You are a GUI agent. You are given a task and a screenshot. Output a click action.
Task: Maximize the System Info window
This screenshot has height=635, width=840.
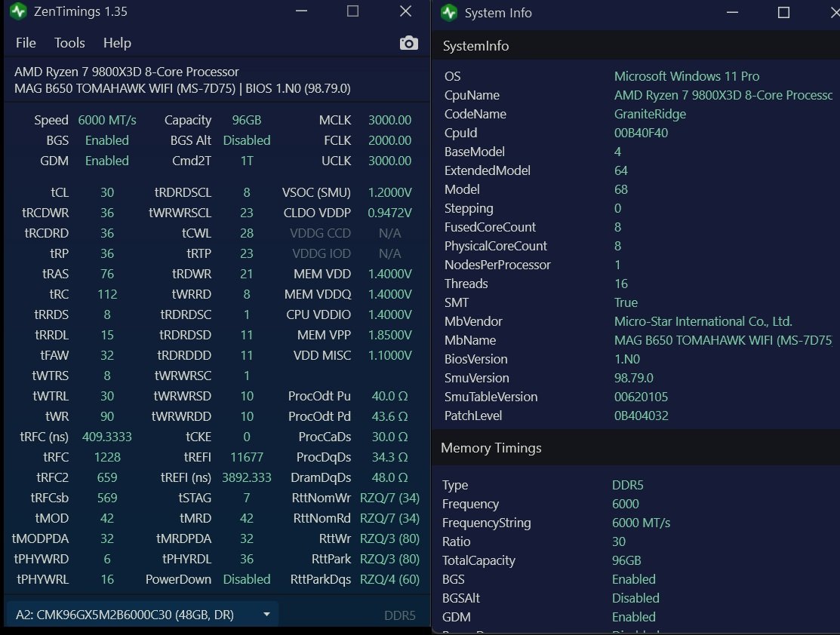coord(783,12)
